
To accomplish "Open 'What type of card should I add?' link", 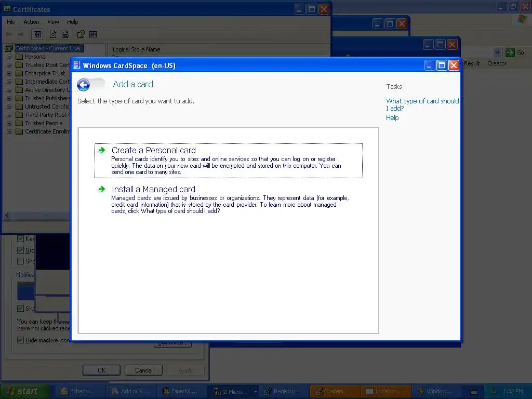I will 422,104.
